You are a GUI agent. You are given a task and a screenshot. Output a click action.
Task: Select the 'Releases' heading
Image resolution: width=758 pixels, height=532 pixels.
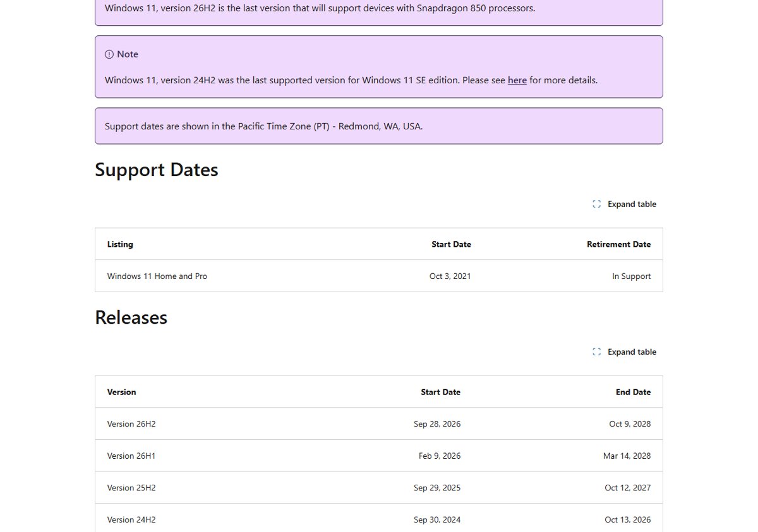point(131,317)
